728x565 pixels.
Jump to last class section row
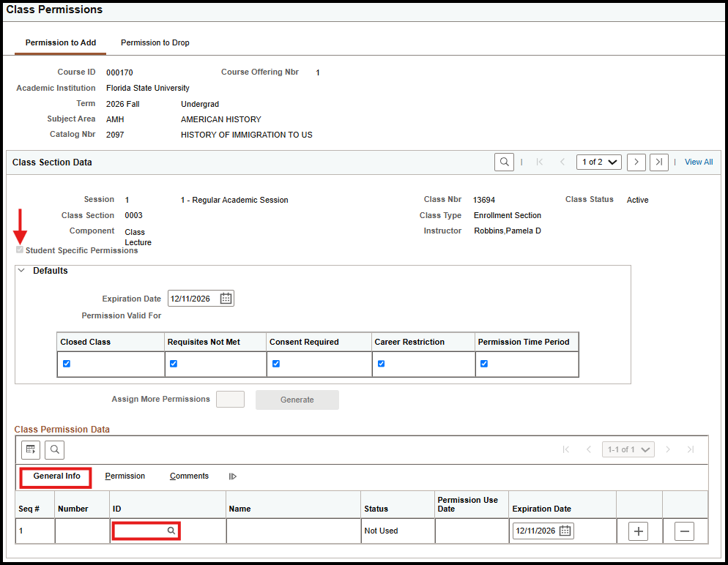[x=659, y=162]
